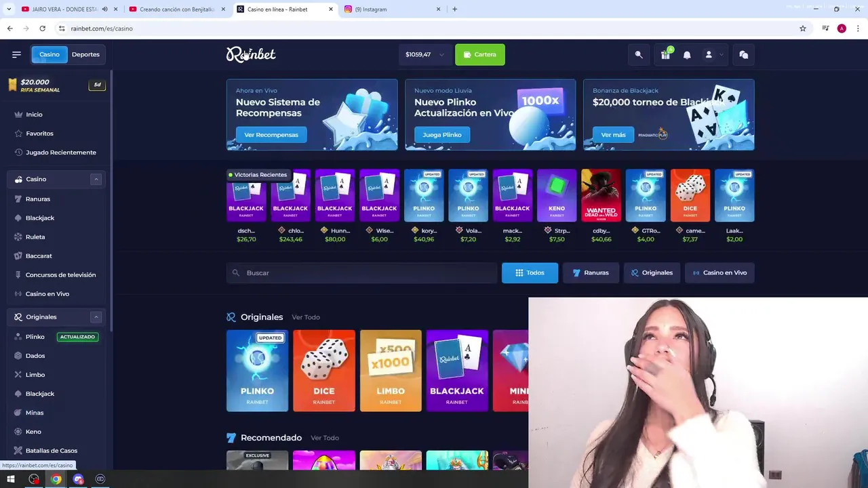Viewport: 868px width, 488px height.
Task: Open the Dice recent win card
Action: [x=690, y=196]
